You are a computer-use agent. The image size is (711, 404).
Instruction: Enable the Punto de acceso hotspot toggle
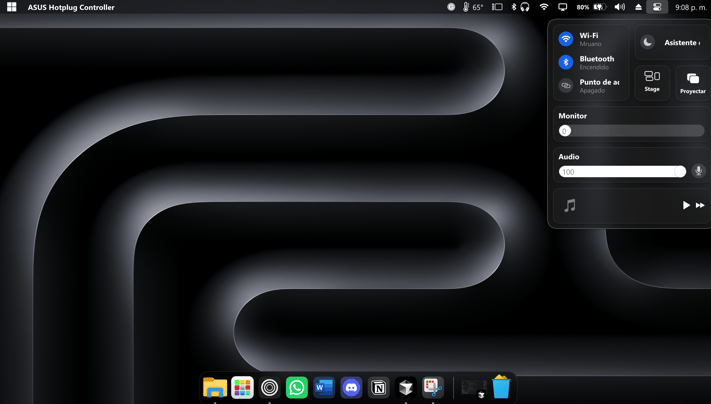click(x=565, y=85)
